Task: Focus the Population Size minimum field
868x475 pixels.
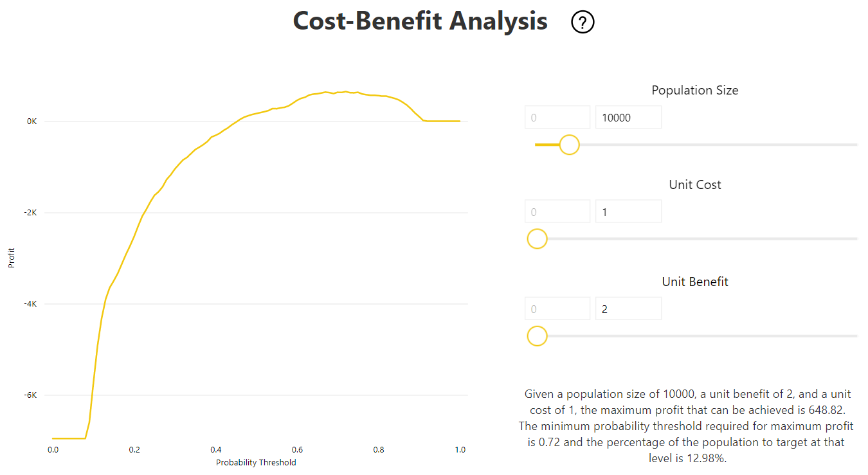Action: (x=557, y=118)
